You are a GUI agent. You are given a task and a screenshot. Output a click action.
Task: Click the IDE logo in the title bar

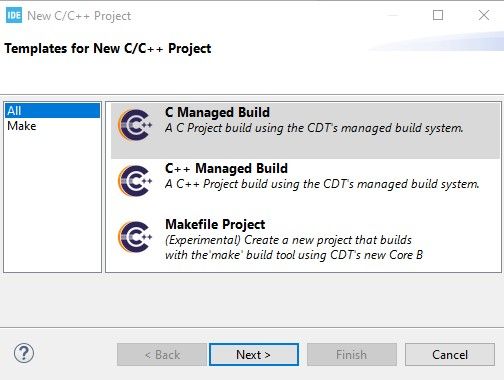click(14, 15)
